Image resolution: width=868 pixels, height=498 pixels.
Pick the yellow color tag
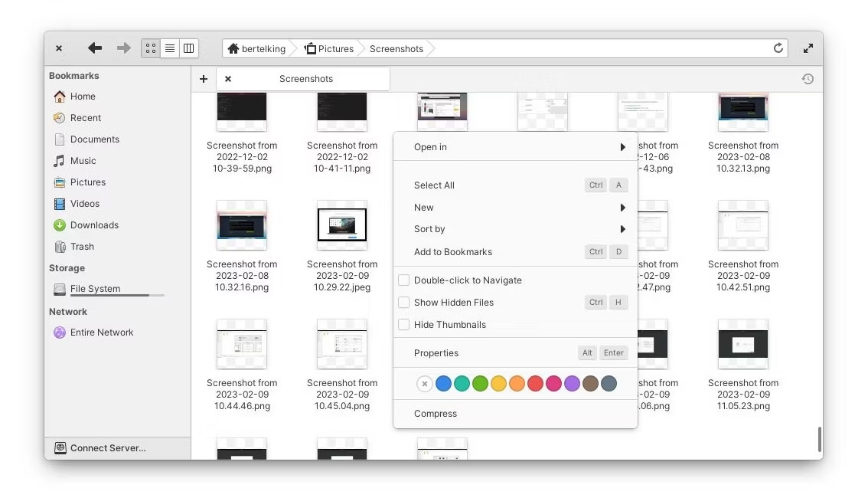499,383
